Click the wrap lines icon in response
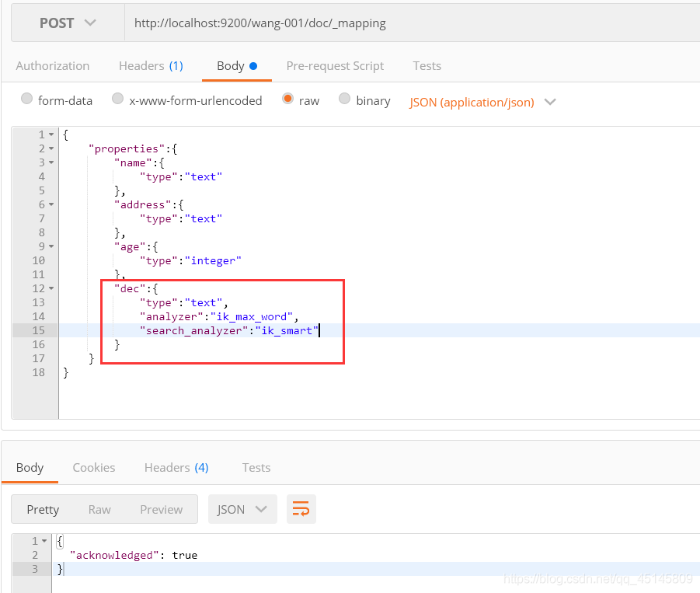The height and width of the screenshot is (593, 700). click(x=301, y=509)
